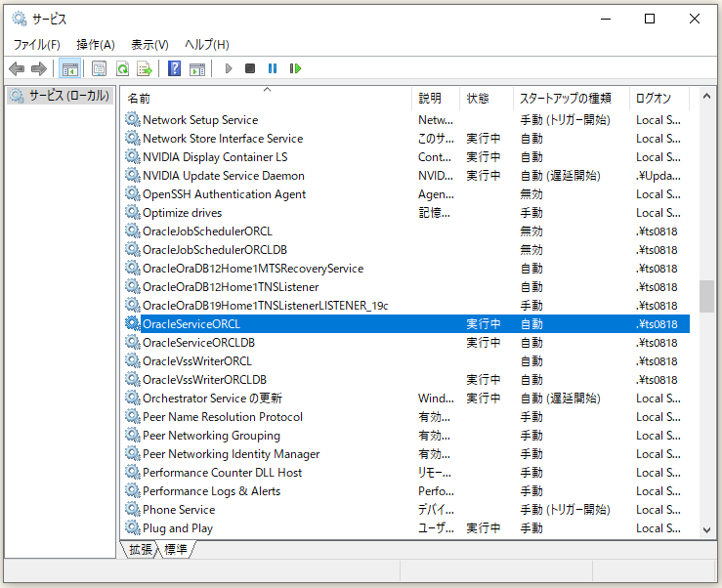Click the gear icon of Peer Networking Grouping

pyautogui.click(x=133, y=435)
